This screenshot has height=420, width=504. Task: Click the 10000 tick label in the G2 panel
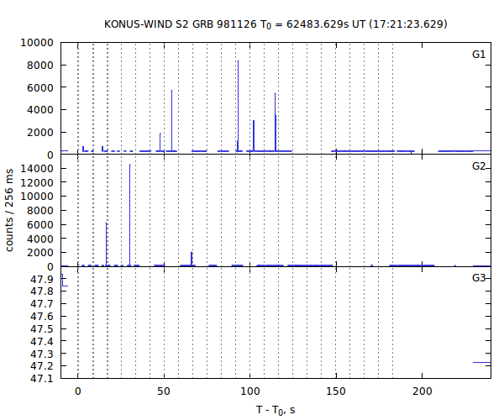pyautogui.click(x=37, y=197)
